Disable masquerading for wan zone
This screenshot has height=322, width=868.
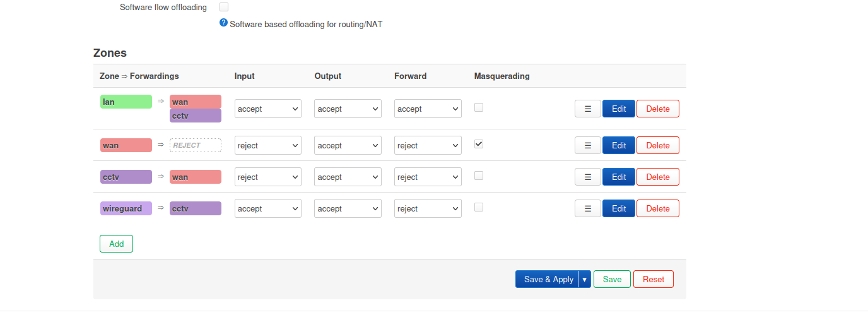point(479,144)
